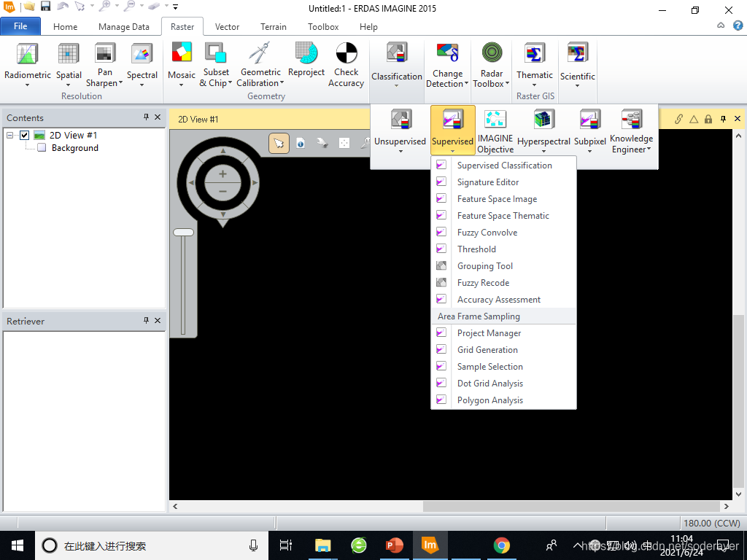747x560 pixels.
Task: Choose Polygon Analysis menu item
Action: pyautogui.click(x=503, y=400)
